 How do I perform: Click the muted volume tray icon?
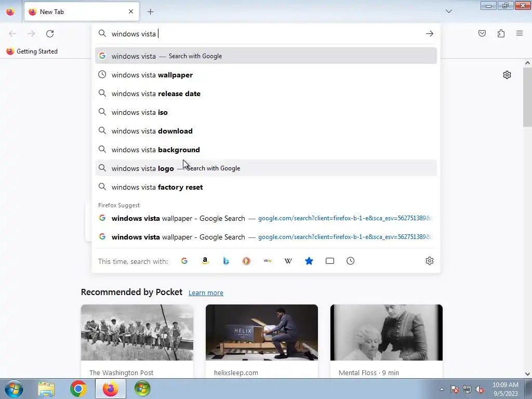[x=480, y=389]
